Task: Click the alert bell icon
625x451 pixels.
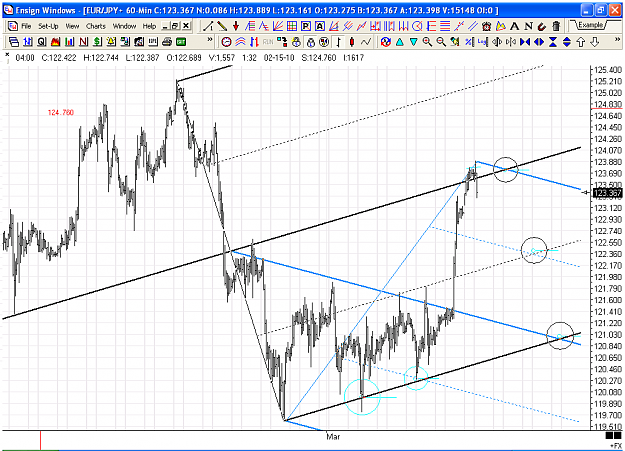Action: pyautogui.click(x=111, y=41)
